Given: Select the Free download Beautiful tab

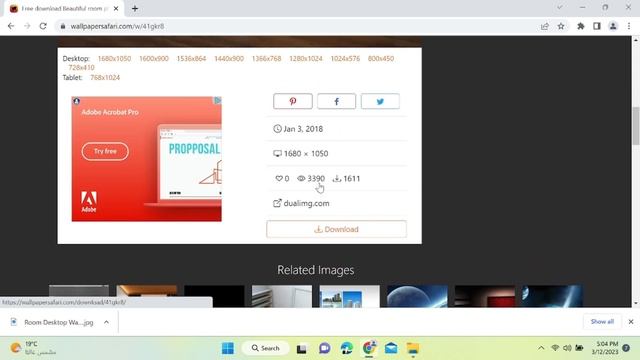Looking at the screenshot, I should pos(63,8).
